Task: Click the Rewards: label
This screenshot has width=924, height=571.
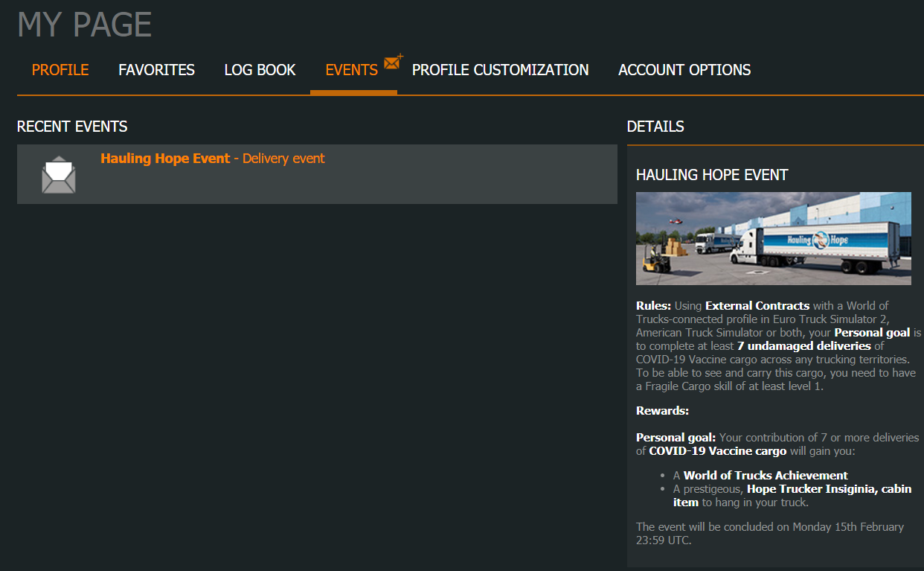Action: (663, 411)
